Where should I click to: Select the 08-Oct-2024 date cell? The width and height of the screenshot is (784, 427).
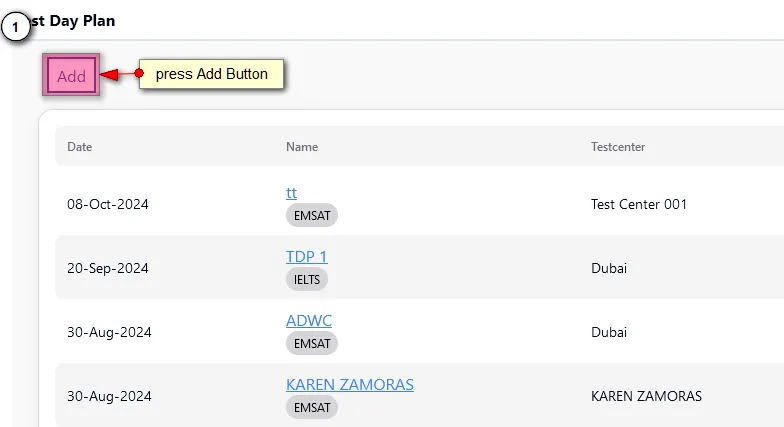(108, 204)
